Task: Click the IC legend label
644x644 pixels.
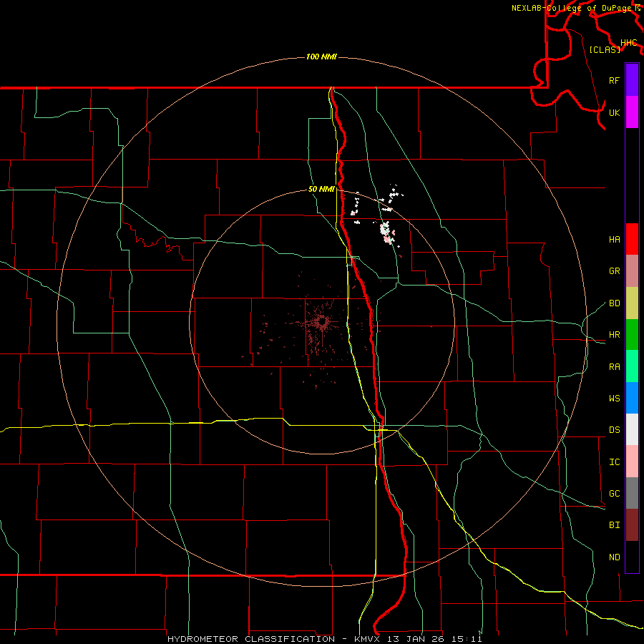Action: [x=614, y=462]
